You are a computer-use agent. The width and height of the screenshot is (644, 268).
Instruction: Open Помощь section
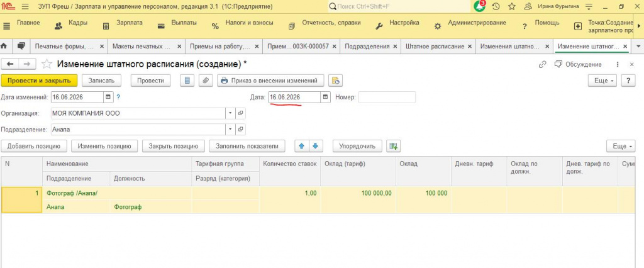pos(547,23)
